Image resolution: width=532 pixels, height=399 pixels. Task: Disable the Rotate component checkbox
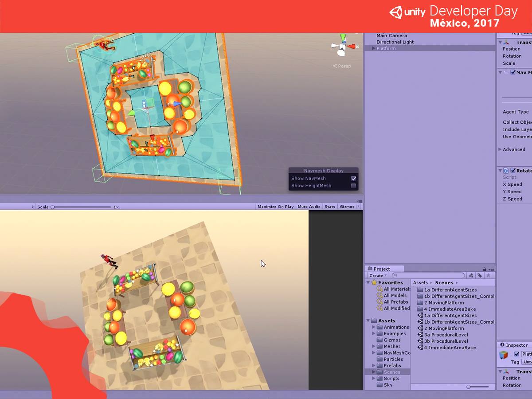click(x=513, y=171)
